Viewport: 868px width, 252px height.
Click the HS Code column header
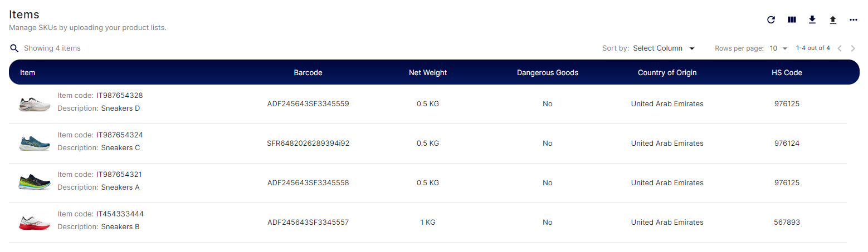point(787,73)
